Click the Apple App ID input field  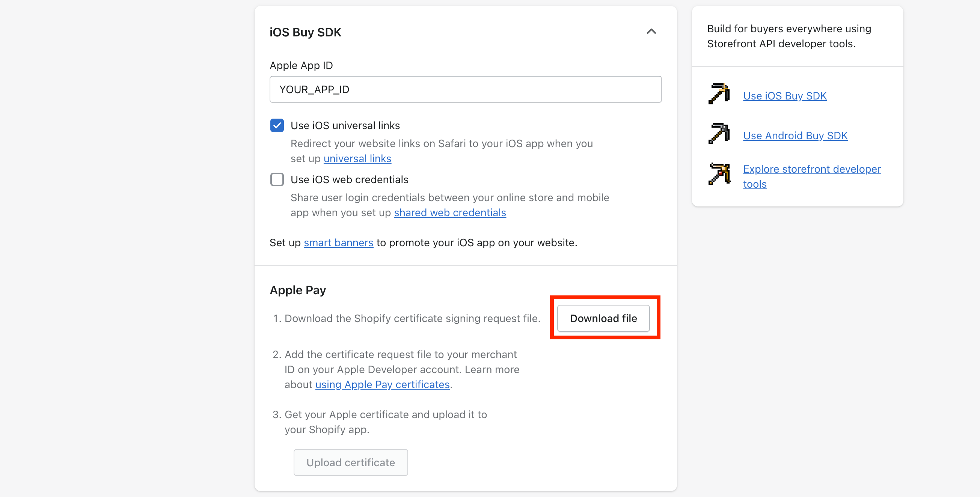(x=466, y=89)
